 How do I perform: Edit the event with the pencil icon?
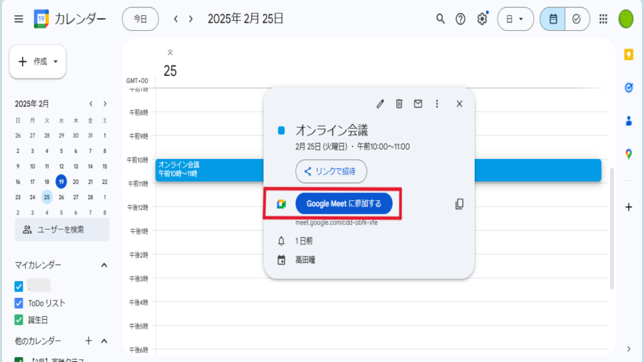point(380,104)
